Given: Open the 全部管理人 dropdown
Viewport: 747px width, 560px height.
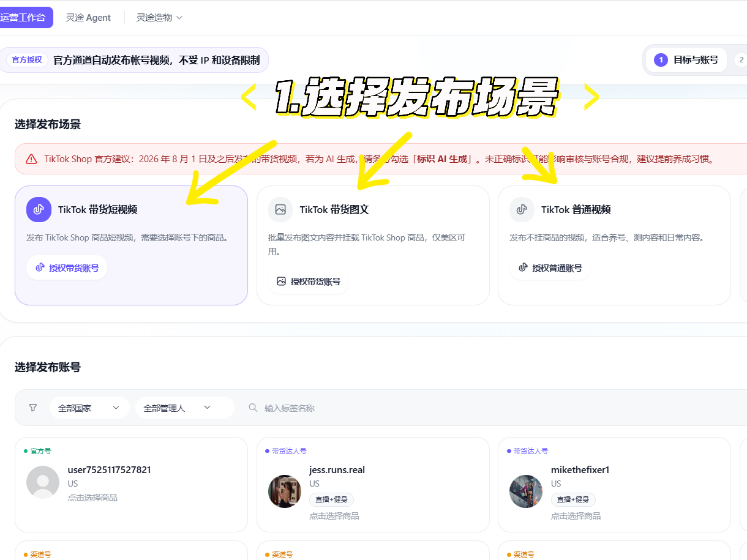Looking at the screenshot, I should 185,408.
